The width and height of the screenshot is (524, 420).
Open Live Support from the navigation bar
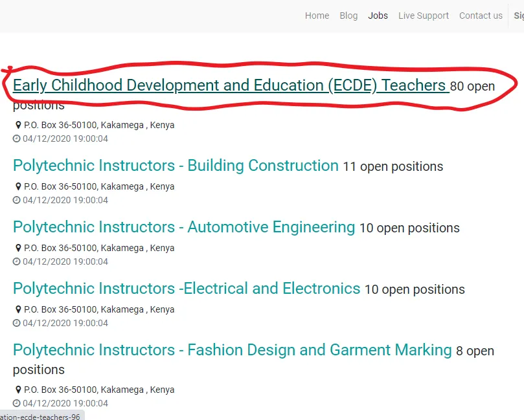point(423,16)
